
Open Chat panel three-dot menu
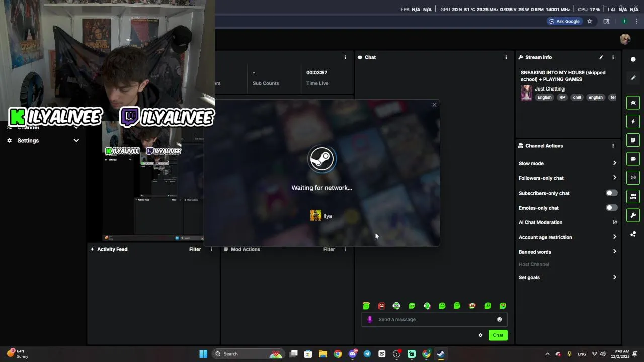click(x=506, y=57)
